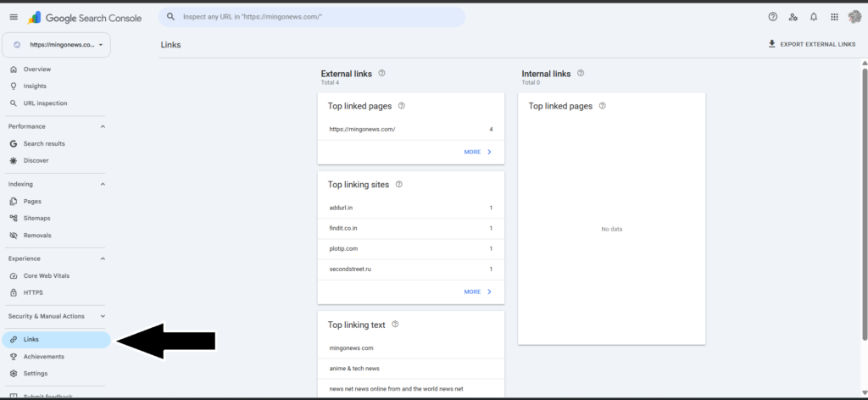Open the Help question mark icon
This screenshot has width=868, height=400.
click(773, 17)
